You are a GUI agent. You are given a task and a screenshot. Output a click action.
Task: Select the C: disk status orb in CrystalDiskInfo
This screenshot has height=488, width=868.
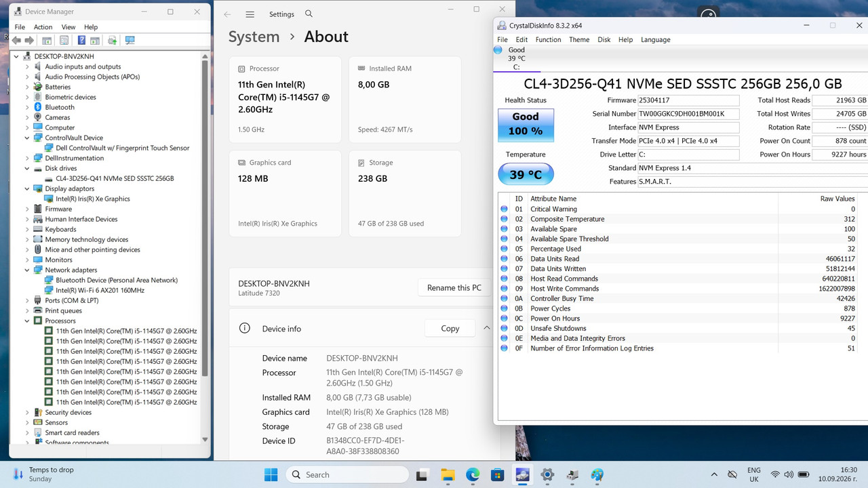point(498,49)
